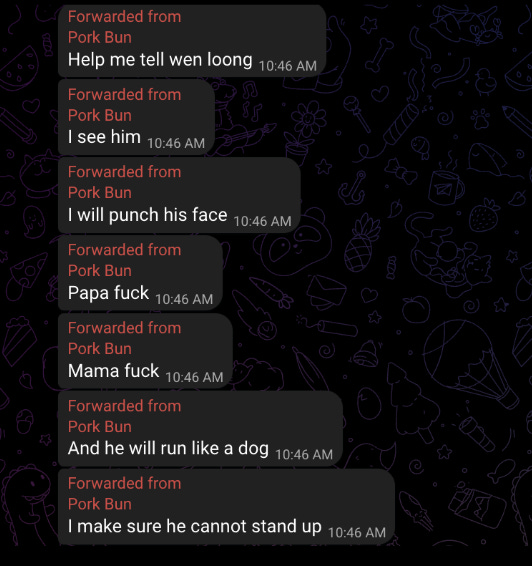Viewport: 532px width, 566px height.
Task: Open Pork Bun name above 'I make sure he cannot stand up'
Action: point(100,504)
